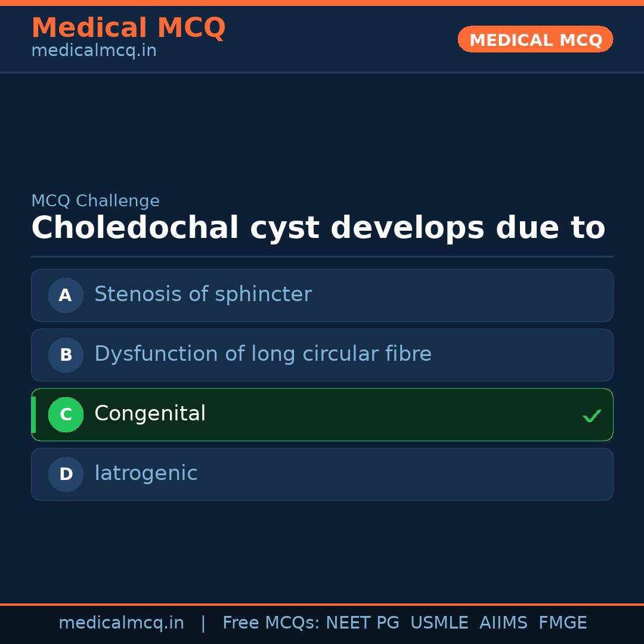Visit medicalmcq.in link under the header title
The width and height of the screenshot is (644, 644).
[x=94, y=51]
